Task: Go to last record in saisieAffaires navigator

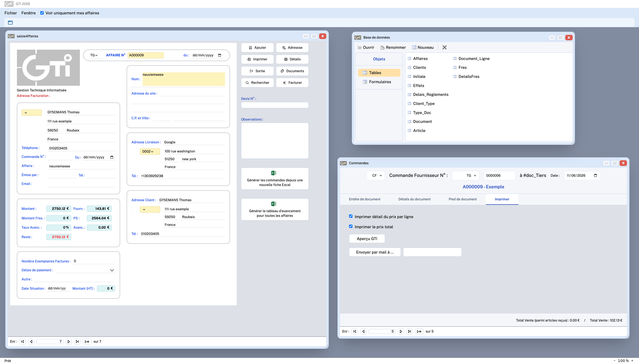Action: [77, 341]
